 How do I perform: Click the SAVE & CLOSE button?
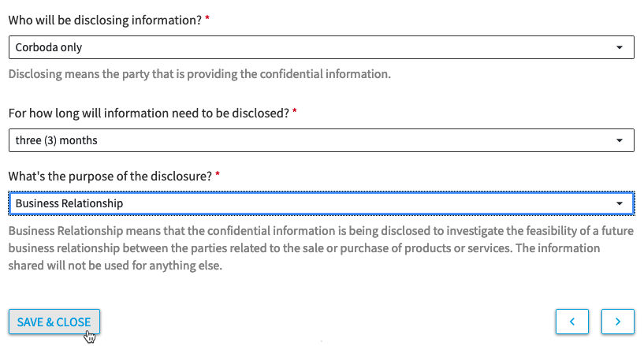(x=54, y=322)
